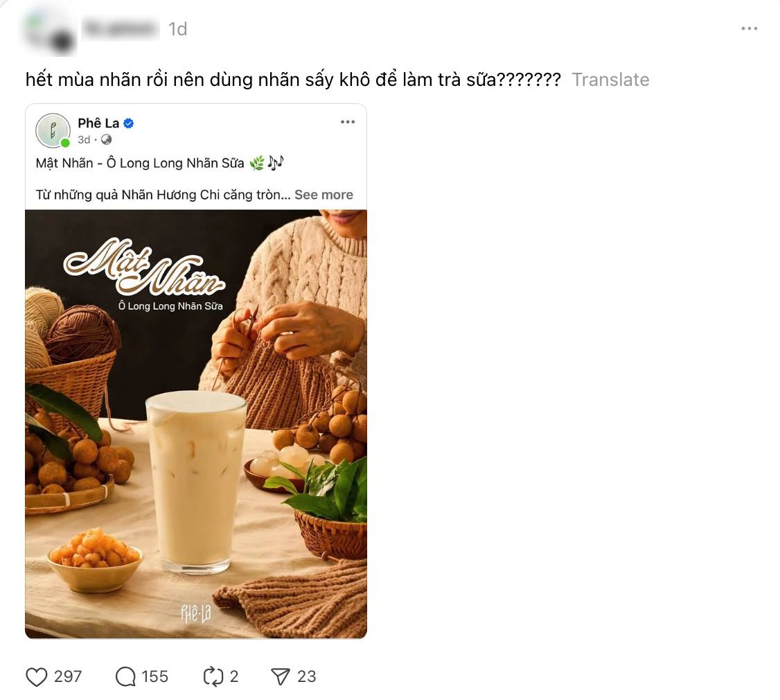Open the post's three-dot options menu
The width and height of the screenshot is (780, 700).
pyautogui.click(x=749, y=29)
